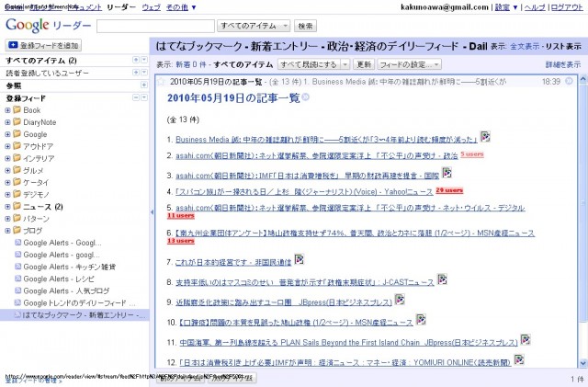The width and height of the screenshot is (588, 387).
Task: Expand the アウトドア folder
Action: (7, 146)
